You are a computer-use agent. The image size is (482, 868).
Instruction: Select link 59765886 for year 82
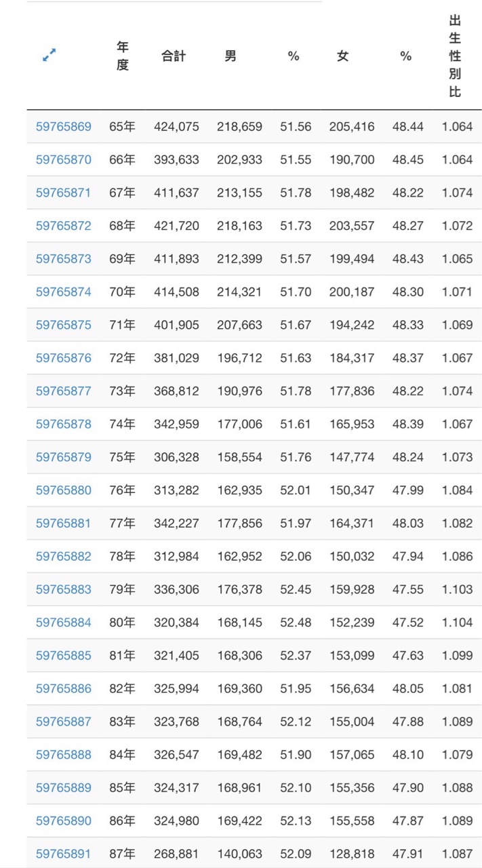[63, 689]
